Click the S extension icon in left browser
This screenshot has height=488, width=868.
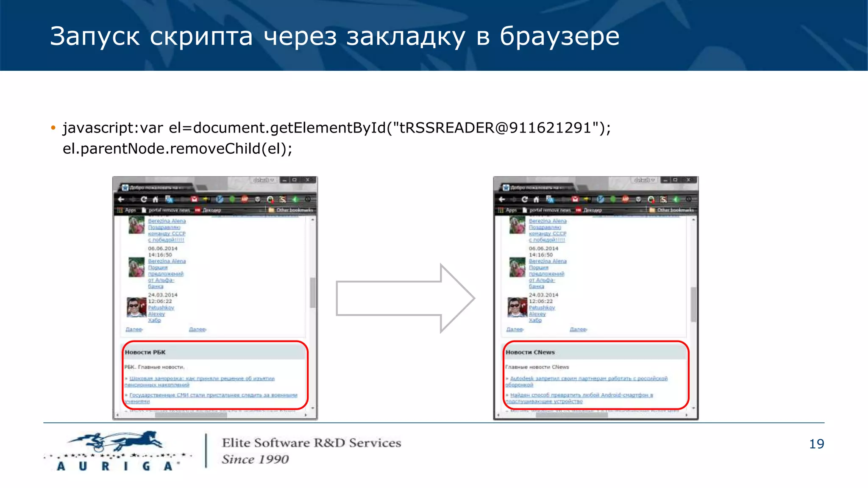[x=283, y=199]
